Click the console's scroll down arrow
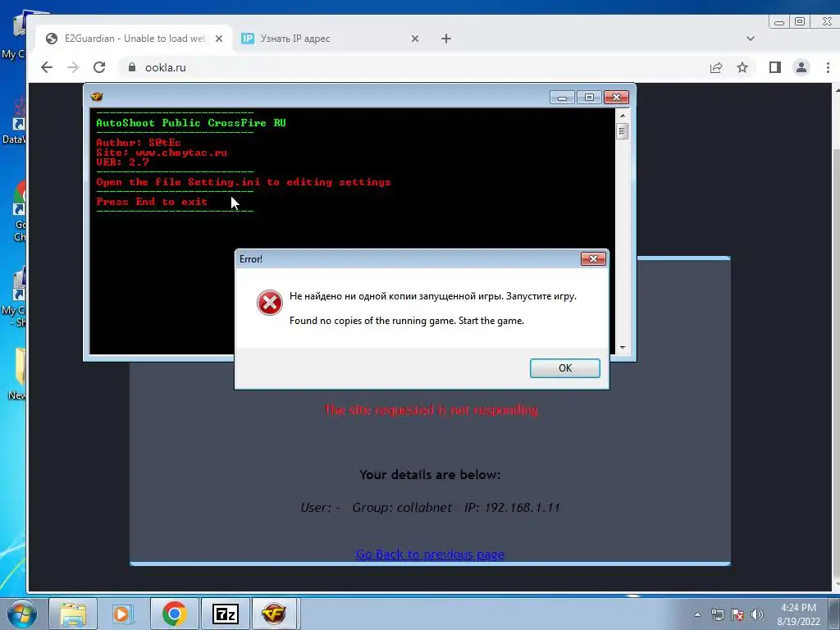840x630 pixels. click(x=622, y=348)
